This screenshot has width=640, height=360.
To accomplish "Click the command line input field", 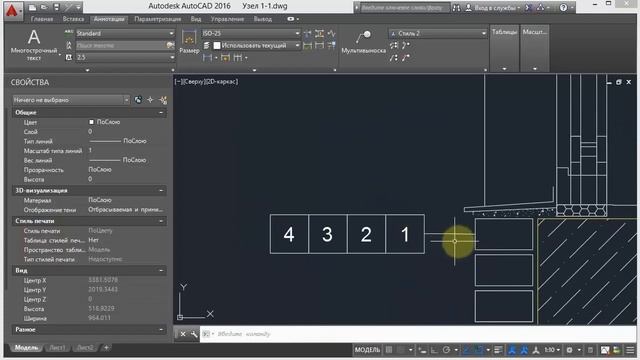I will pos(418,334).
